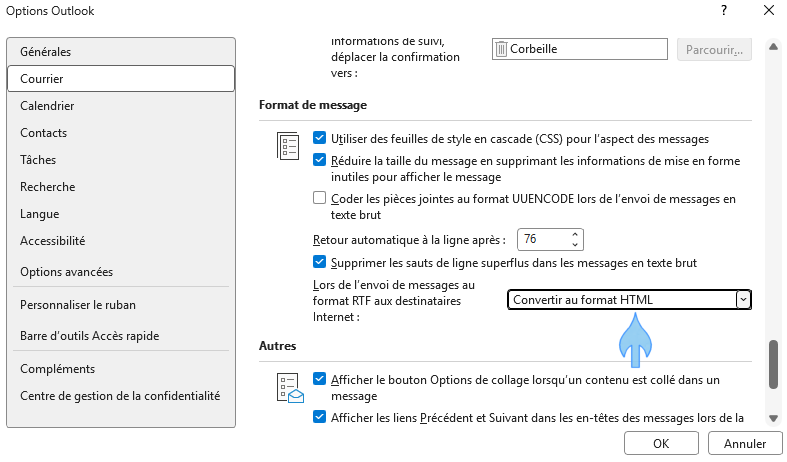Enable Coder les pièces jointes UUENCODE
Image resolution: width=787 pixels, height=462 pixels.
[x=319, y=198]
